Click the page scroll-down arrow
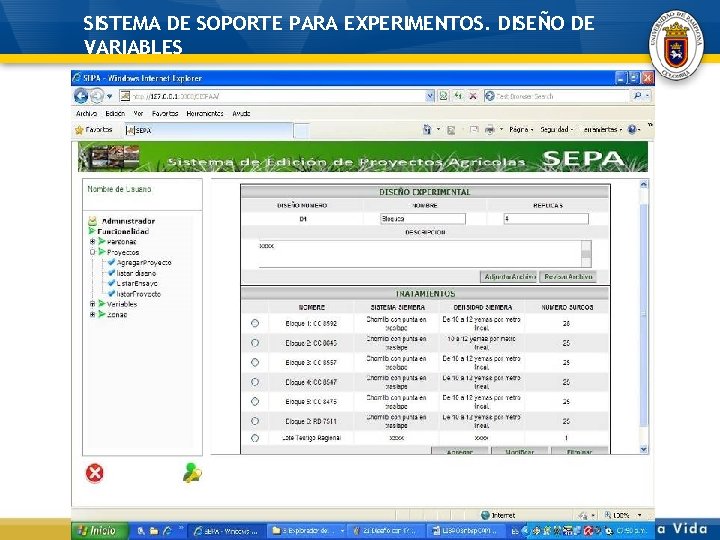The height and width of the screenshot is (540, 720). [643, 450]
